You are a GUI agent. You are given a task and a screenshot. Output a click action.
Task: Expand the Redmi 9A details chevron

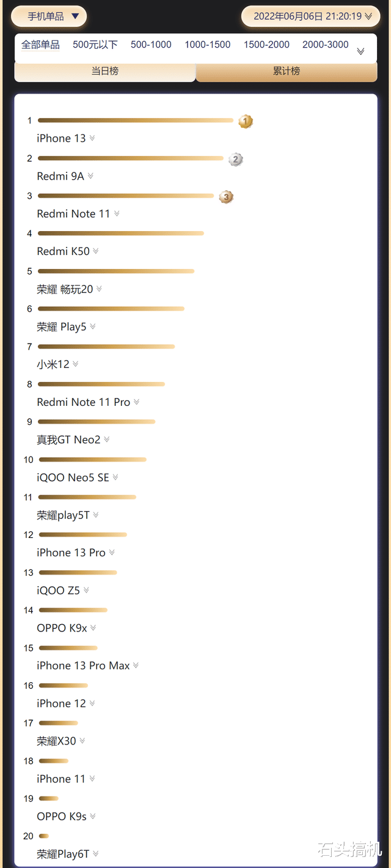pyautogui.click(x=90, y=176)
